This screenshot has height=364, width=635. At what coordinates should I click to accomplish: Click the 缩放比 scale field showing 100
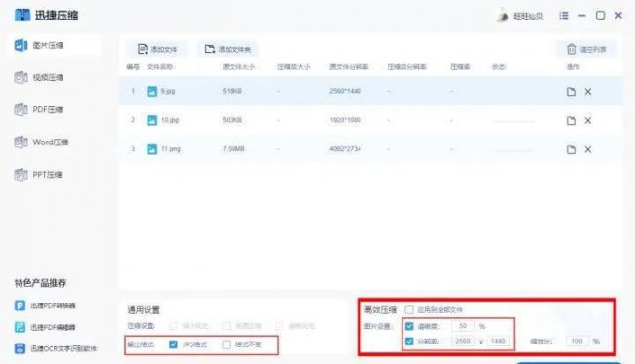[x=577, y=341]
